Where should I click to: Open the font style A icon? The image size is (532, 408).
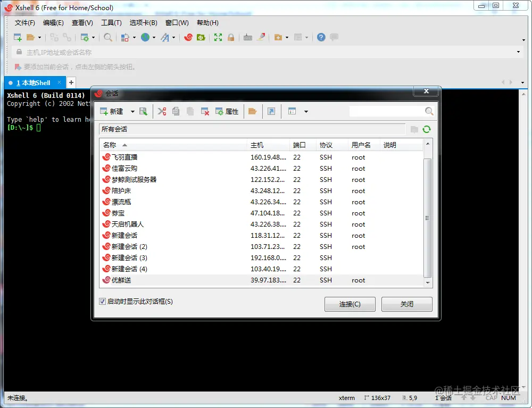pos(165,37)
